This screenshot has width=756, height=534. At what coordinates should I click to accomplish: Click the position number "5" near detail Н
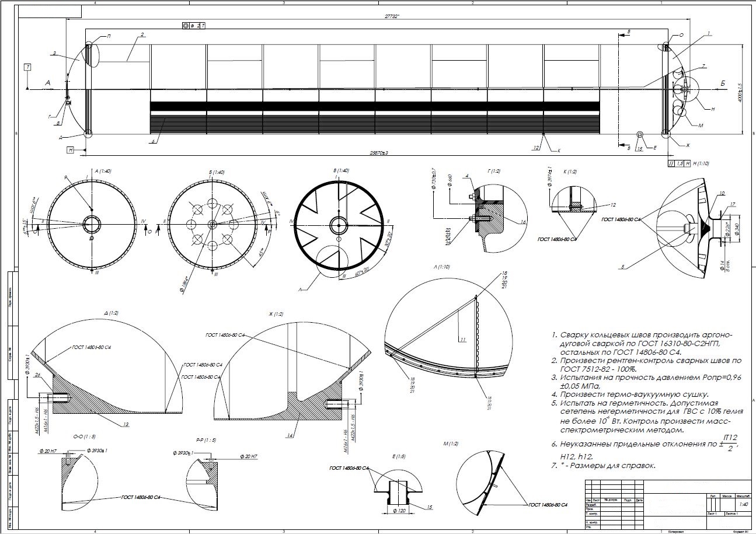(623, 267)
